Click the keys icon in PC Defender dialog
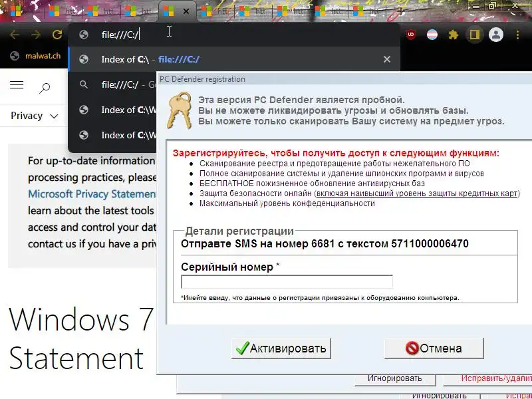Image resolution: width=532 pixels, height=399 pixels. click(x=179, y=110)
